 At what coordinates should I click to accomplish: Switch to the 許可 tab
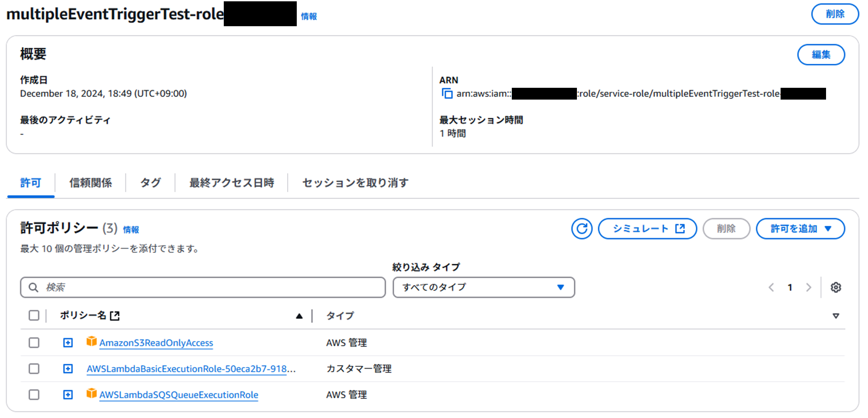click(x=31, y=183)
